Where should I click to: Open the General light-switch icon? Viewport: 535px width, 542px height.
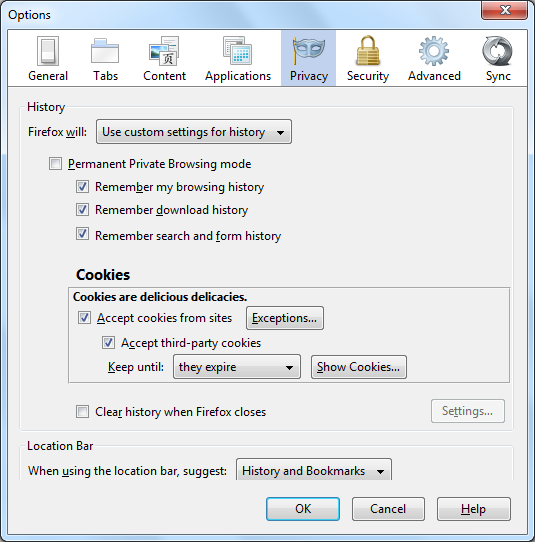[x=48, y=51]
